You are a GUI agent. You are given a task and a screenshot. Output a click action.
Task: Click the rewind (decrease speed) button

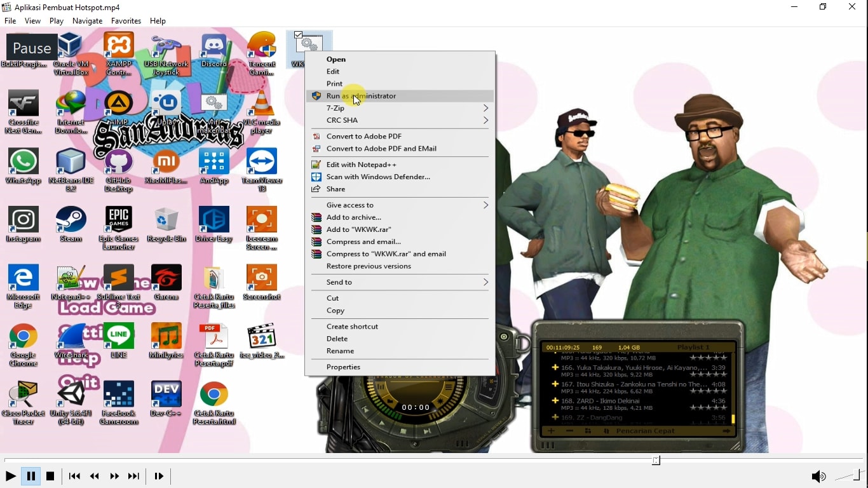pyautogui.click(x=95, y=476)
